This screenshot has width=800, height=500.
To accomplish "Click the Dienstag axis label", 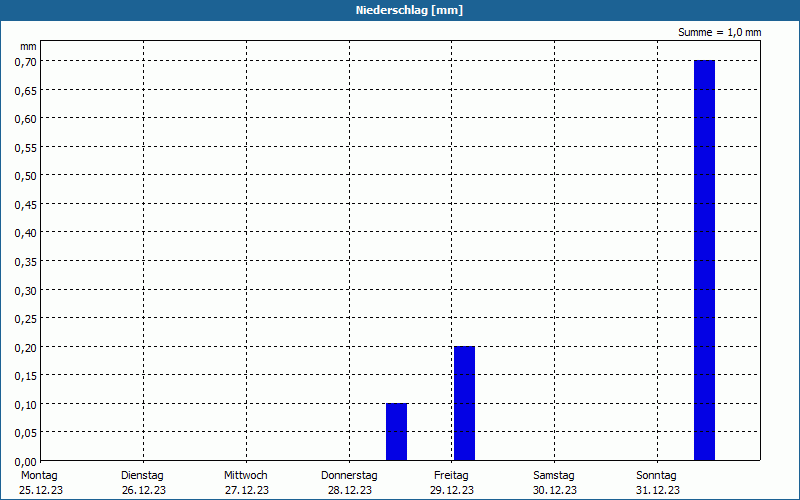I will [x=142, y=475].
